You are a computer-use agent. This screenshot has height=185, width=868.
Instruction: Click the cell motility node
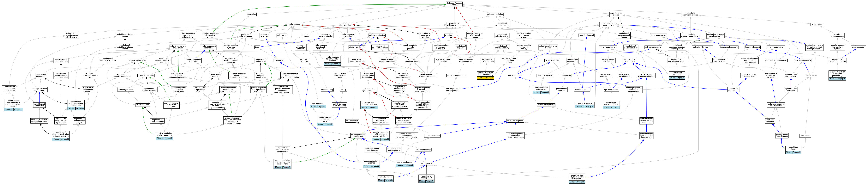click(x=282, y=35)
